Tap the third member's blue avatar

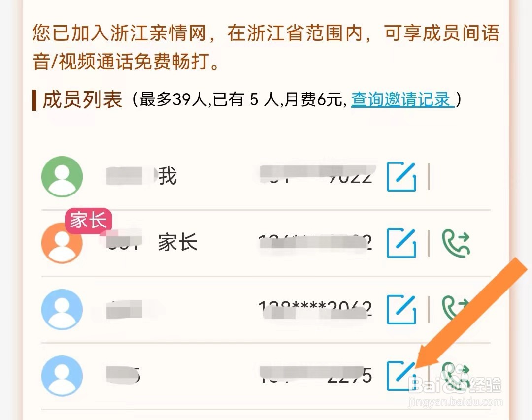point(62,309)
